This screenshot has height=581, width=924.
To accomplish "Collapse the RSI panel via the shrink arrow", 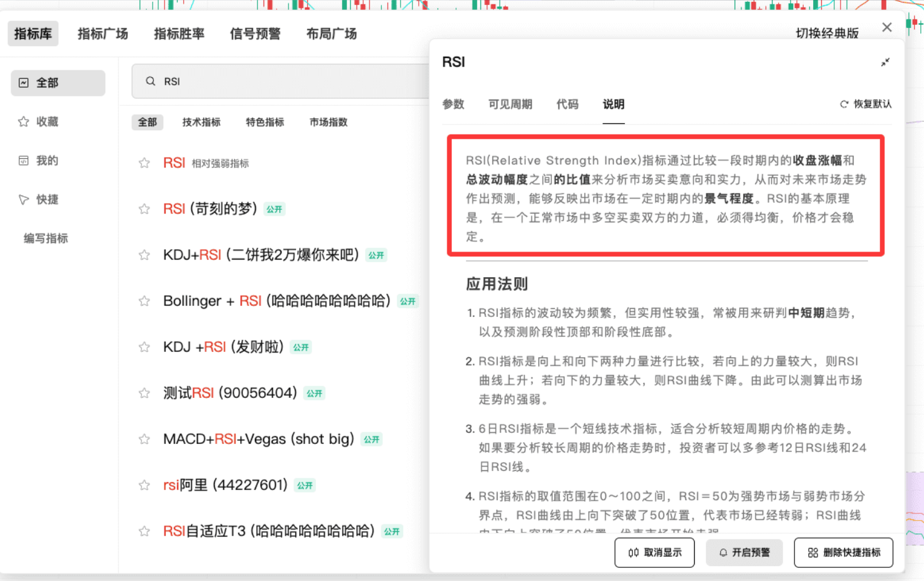I will pyautogui.click(x=885, y=62).
